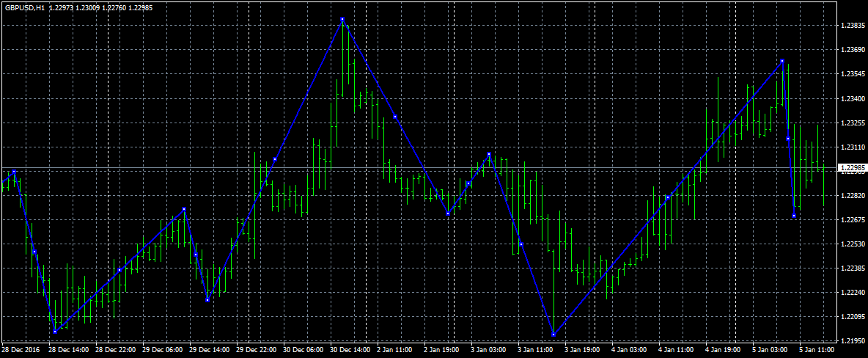Click the 1.23110 price axis label
Viewport: 868px width, 358px height.
pos(852,147)
